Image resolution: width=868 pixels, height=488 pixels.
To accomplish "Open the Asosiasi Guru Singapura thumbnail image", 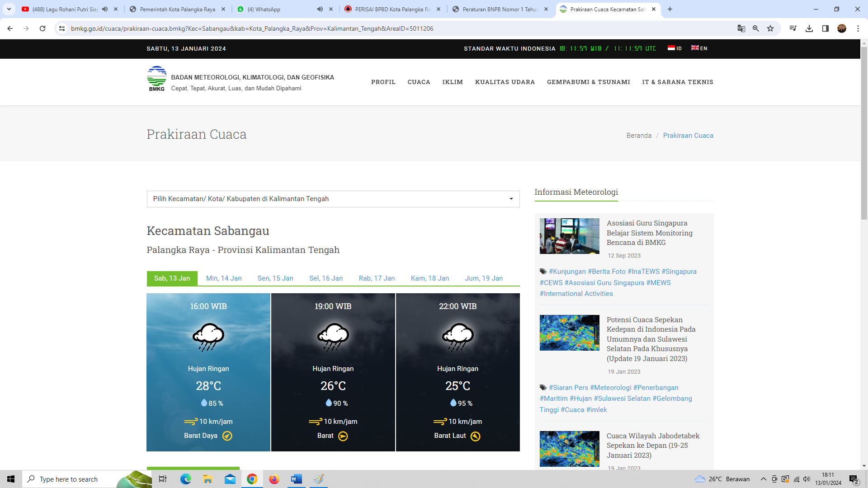I will coord(570,236).
